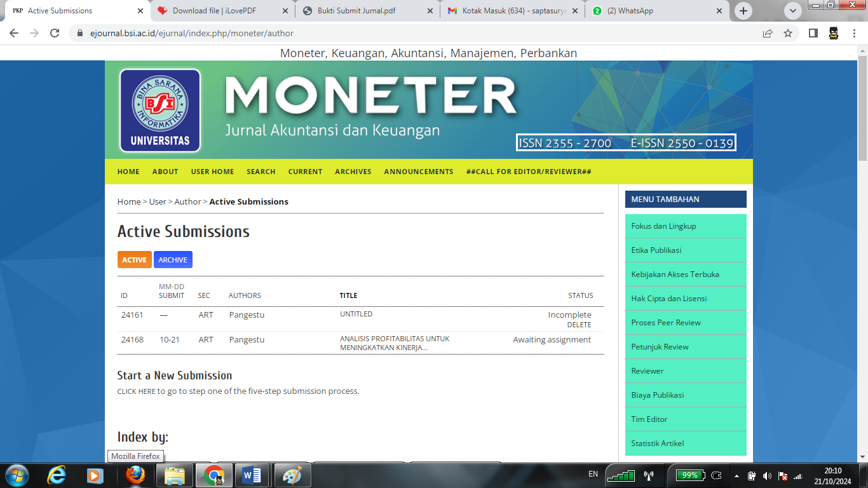Screen dimensions: 868x488
Task: Open a new tab with the plus button
Action: tap(743, 11)
